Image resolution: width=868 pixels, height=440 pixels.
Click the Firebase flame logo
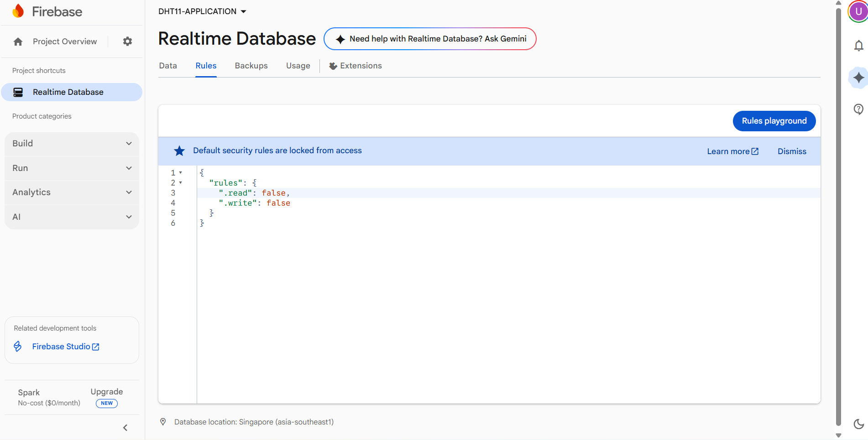click(18, 11)
